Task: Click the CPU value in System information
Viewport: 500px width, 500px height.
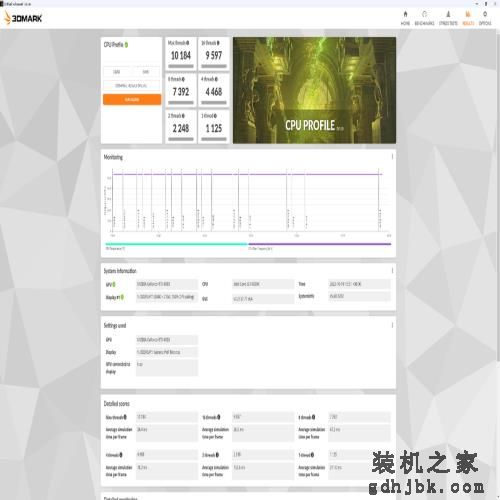Action: (263, 284)
